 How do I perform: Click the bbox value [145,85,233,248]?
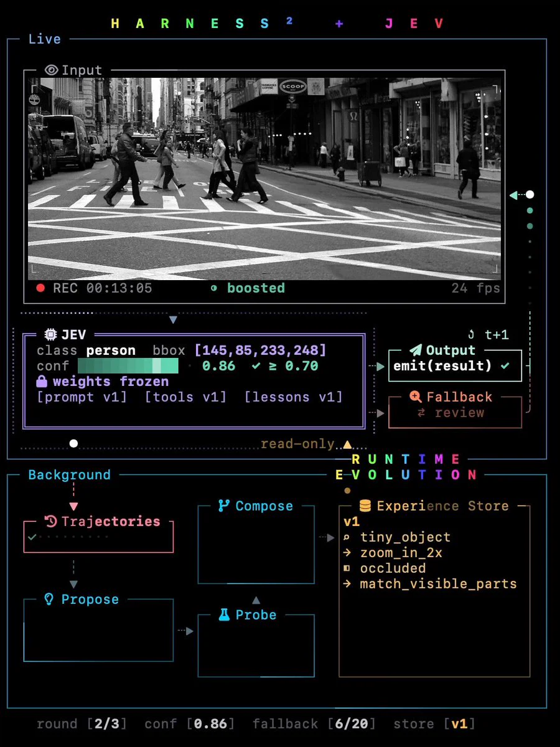point(260,350)
